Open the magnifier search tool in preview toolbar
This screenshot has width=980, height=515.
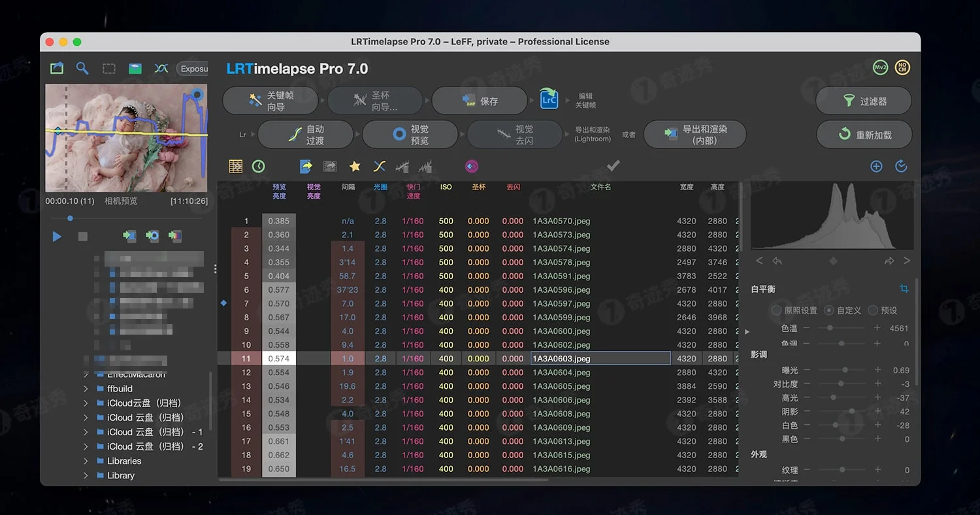click(x=82, y=67)
